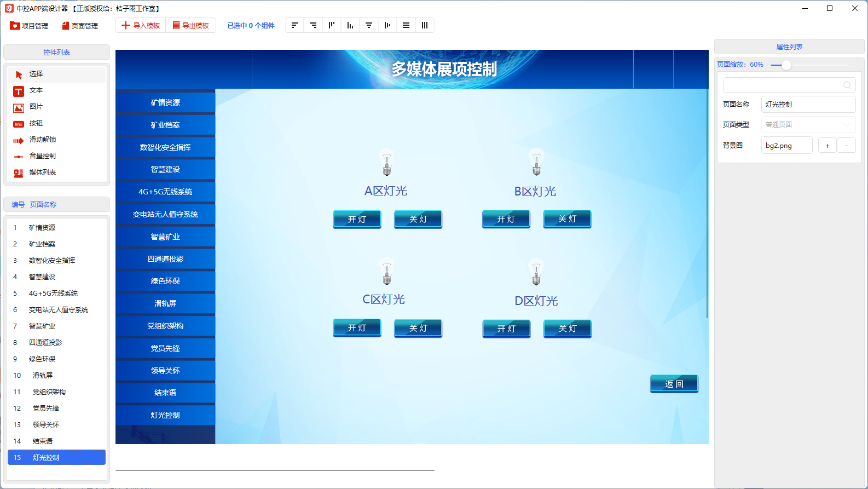Screen dimensions: 868x489
Task: Click the plus button beside 背景图
Action: (x=828, y=145)
